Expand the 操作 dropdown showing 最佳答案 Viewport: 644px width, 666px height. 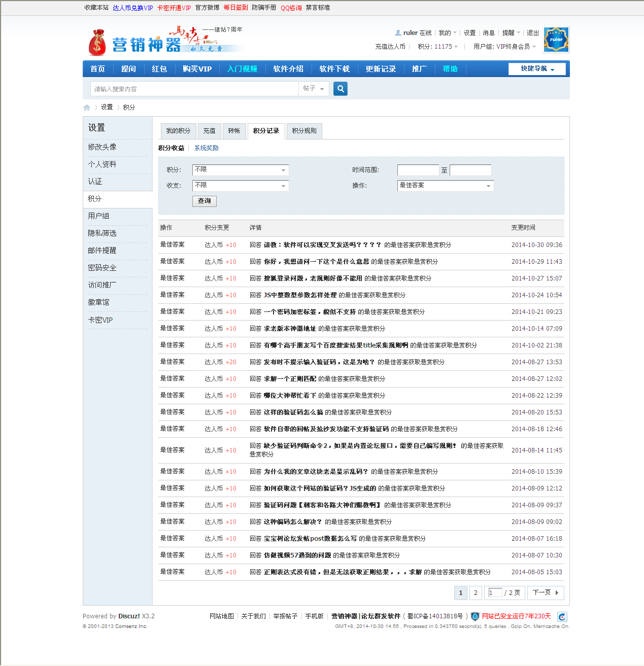(445, 186)
